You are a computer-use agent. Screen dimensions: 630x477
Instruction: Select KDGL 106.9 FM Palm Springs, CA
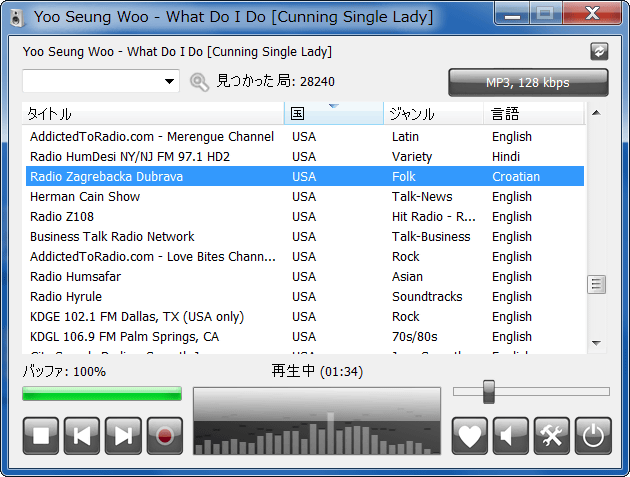coord(305,336)
